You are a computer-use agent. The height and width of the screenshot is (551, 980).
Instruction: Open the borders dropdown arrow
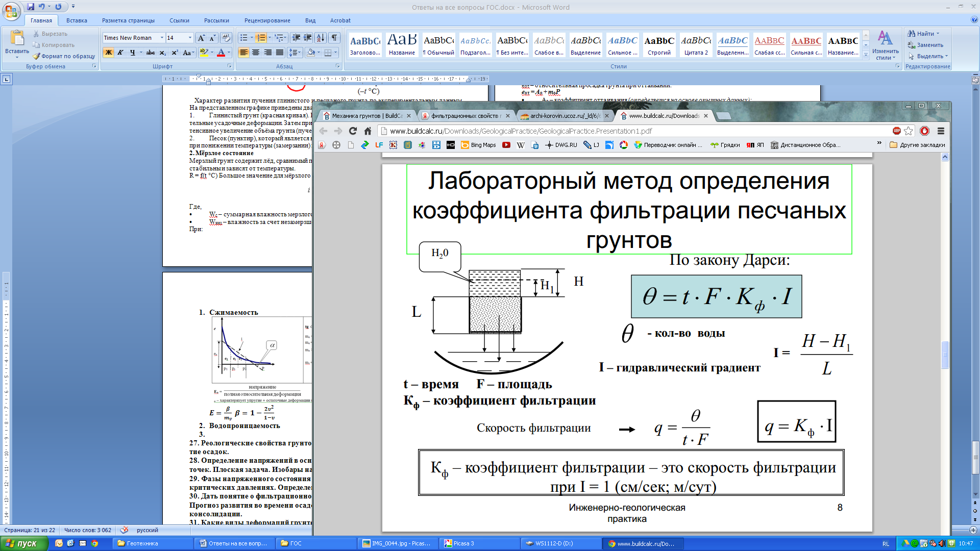click(335, 53)
